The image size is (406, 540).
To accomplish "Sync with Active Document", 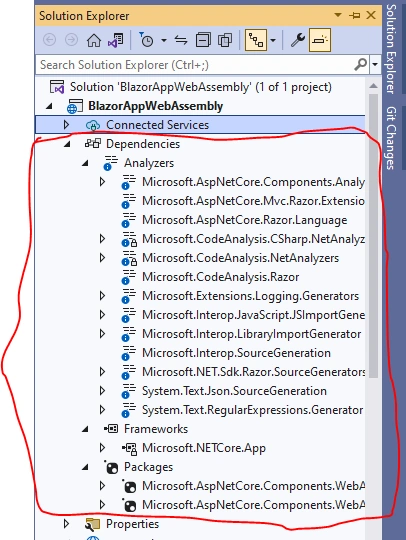I will tap(181, 41).
